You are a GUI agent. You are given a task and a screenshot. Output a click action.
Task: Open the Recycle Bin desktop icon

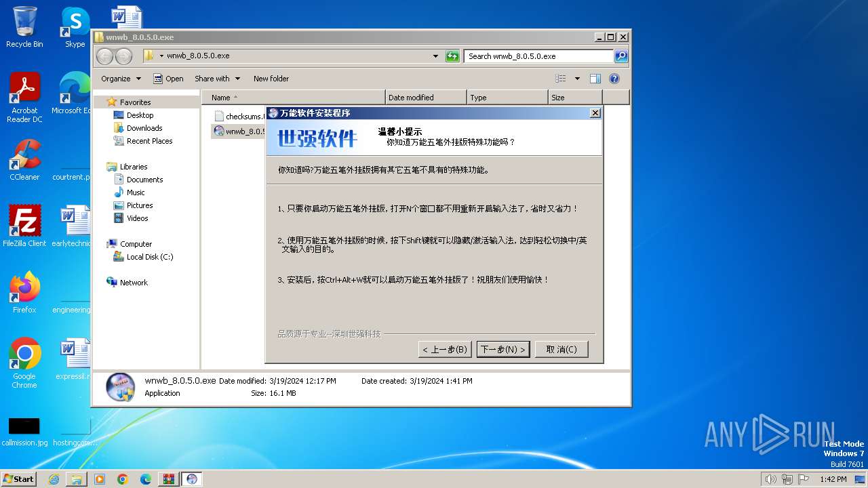point(24,27)
